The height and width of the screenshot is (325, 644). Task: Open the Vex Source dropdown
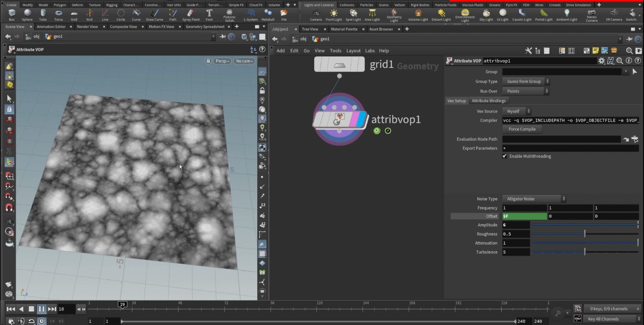tap(516, 111)
